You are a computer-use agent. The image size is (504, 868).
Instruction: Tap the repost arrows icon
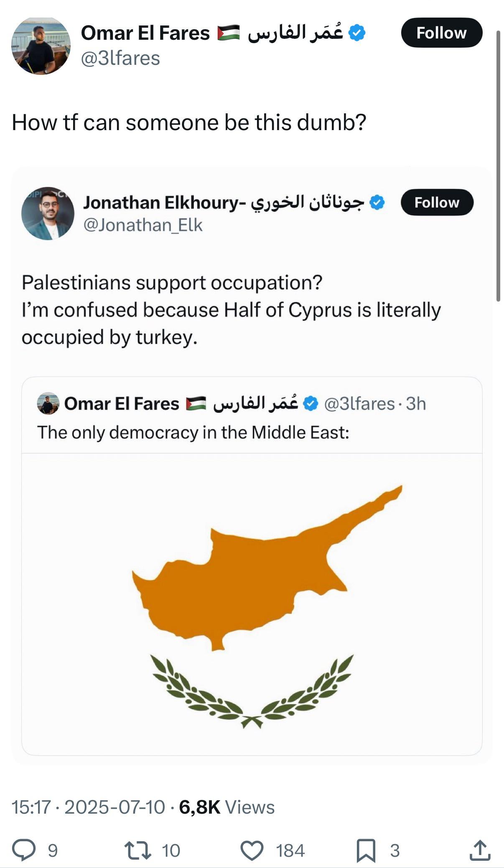[138, 850]
